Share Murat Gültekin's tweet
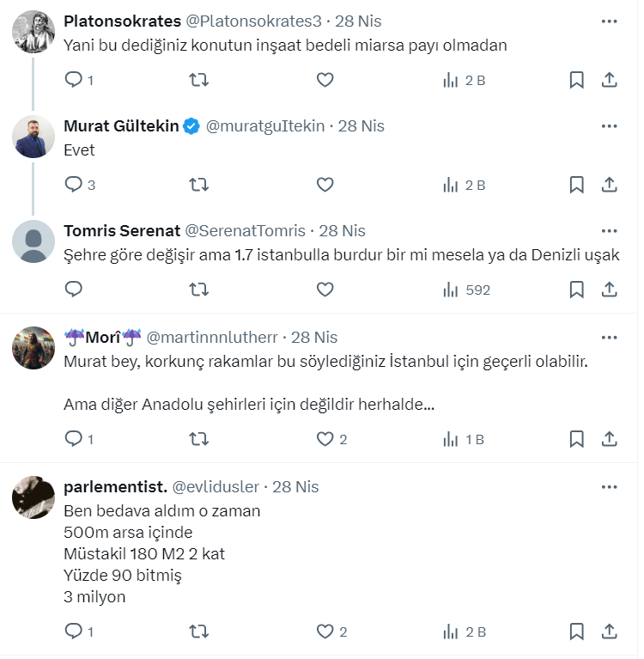 [609, 185]
